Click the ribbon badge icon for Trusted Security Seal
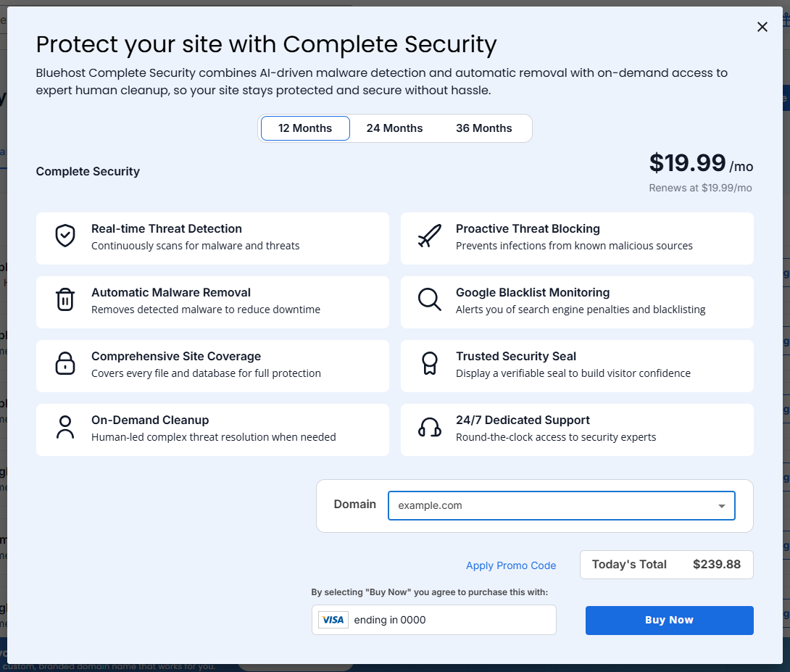The image size is (790, 672). [x=429, y=363]
